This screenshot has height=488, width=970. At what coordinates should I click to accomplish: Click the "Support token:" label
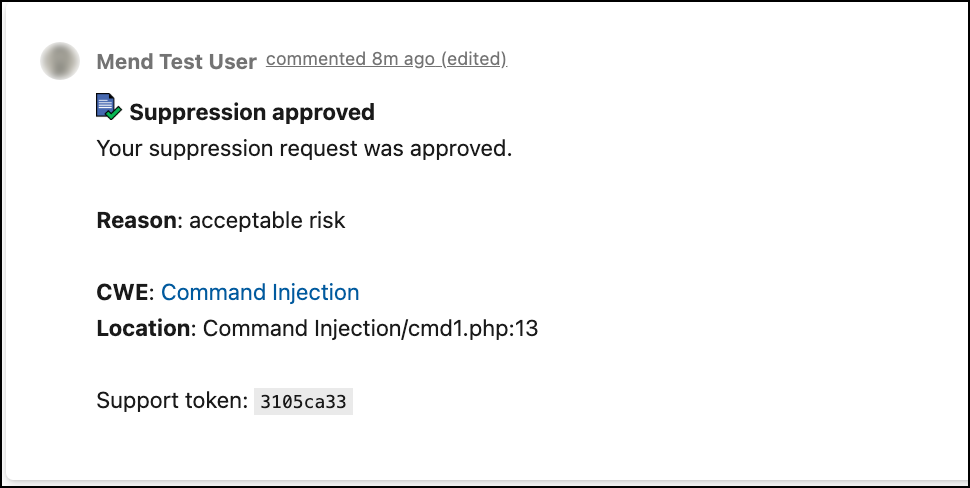[171, 401]
